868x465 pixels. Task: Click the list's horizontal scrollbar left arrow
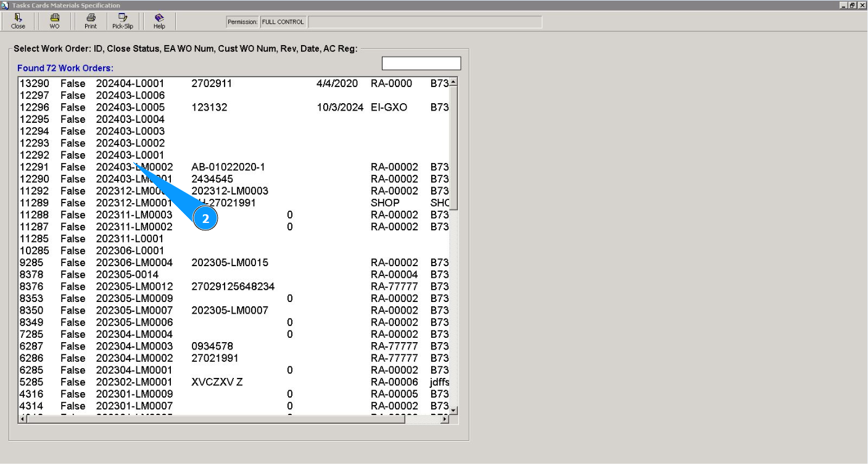click(x=23, y=419)
